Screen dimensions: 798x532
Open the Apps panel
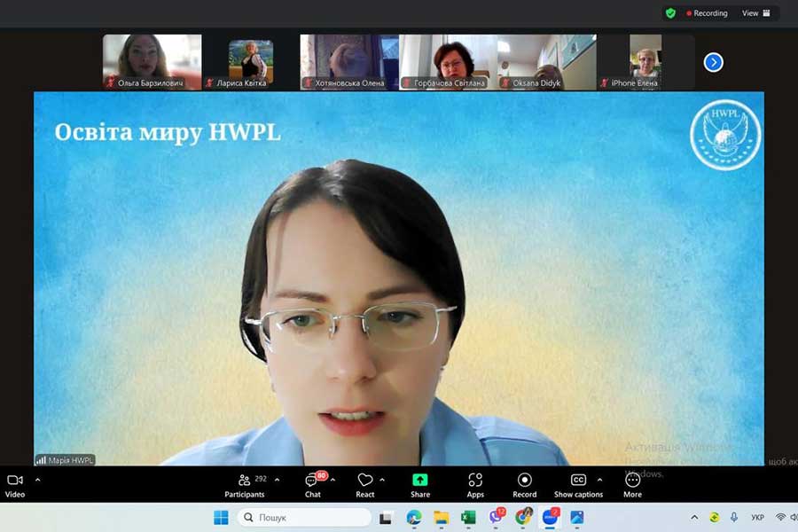(475, 486)
